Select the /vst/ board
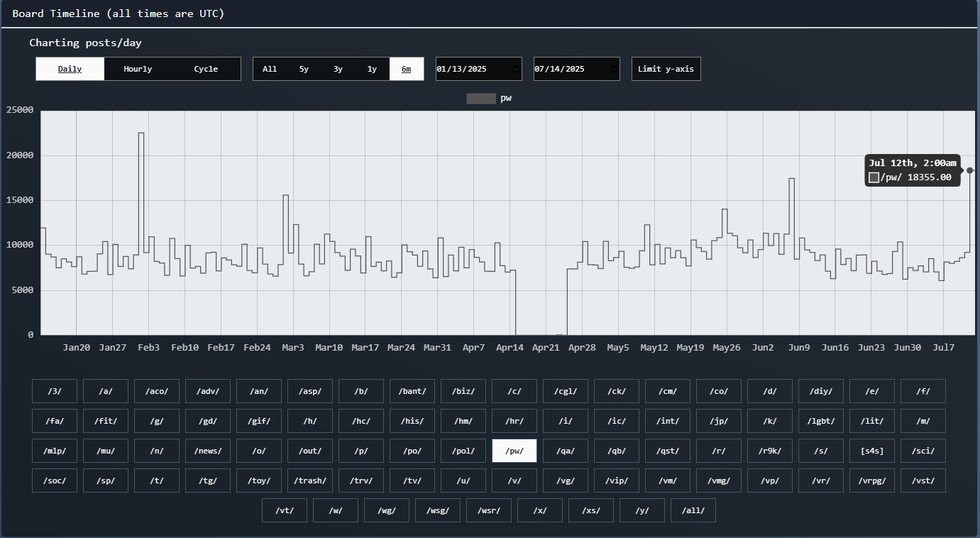The width and height of the screenshot is (980, 538). (x=923, y=481)
